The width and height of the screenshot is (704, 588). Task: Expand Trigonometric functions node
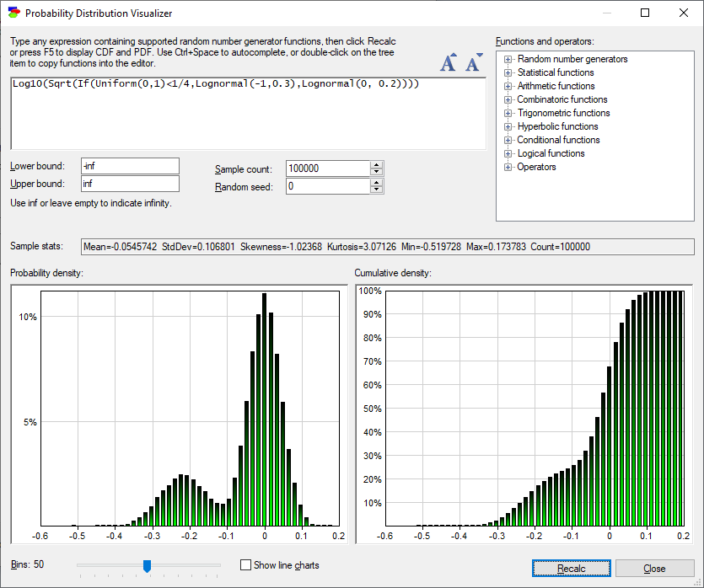508,113
